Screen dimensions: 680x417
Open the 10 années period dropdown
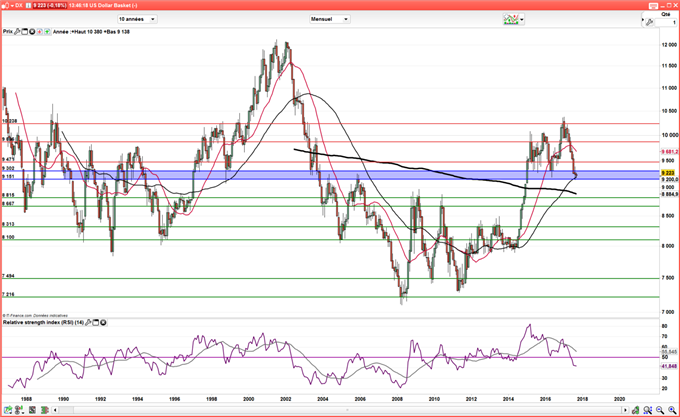[137, 19]
